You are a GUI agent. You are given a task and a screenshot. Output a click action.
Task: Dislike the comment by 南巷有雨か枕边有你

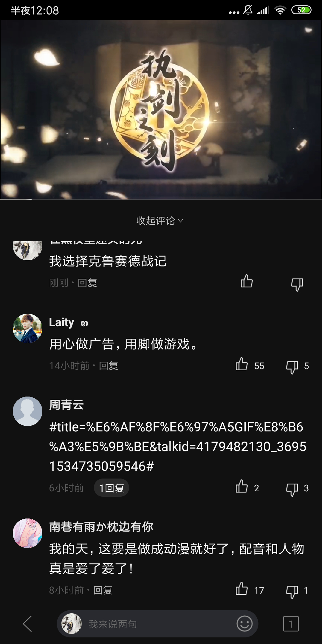[x=292, y=592]
